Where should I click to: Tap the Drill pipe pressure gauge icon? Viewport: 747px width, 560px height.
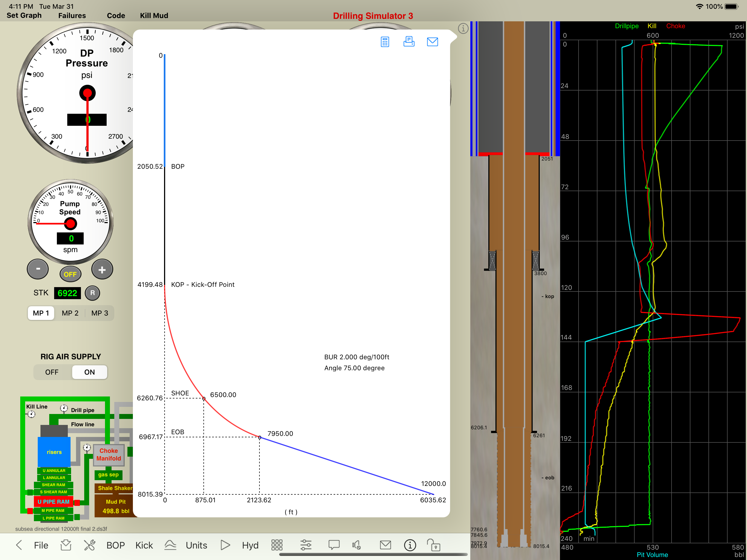pyautogui.click(x=64, y=408)
